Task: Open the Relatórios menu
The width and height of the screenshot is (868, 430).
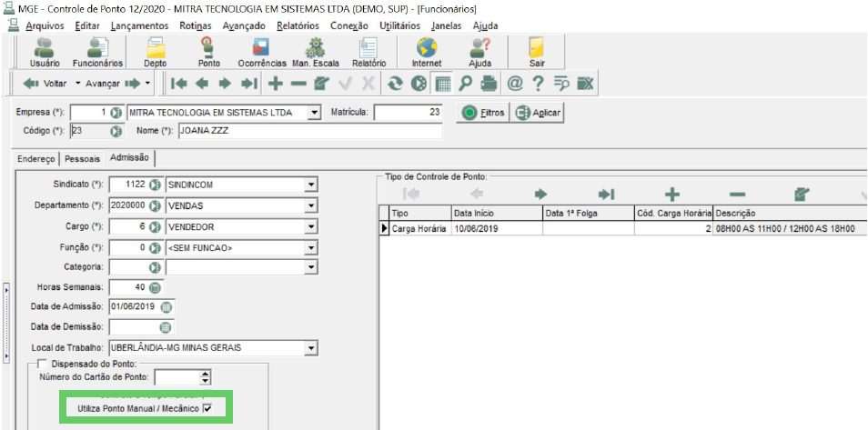Action: tap(298, 25)
